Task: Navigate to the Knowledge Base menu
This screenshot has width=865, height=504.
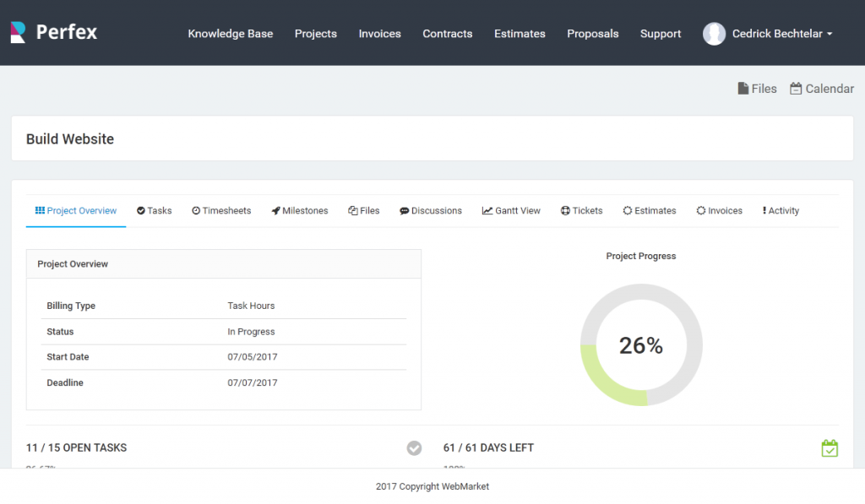Action: click(230, 34)
